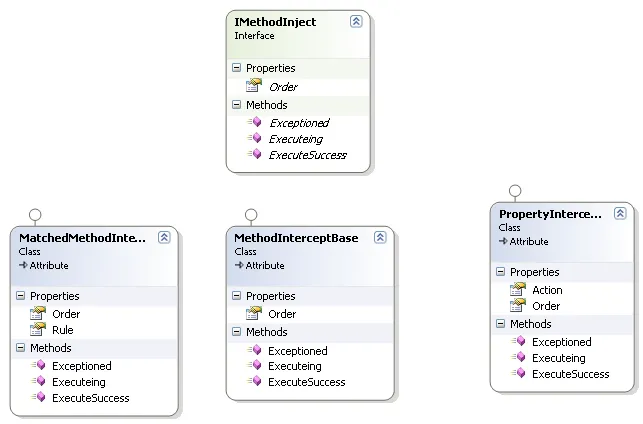The height and width of the screenshot is (424, 643).
Task: Collapse Methods section in MethodInterceptBase
Action: [237, 332]
